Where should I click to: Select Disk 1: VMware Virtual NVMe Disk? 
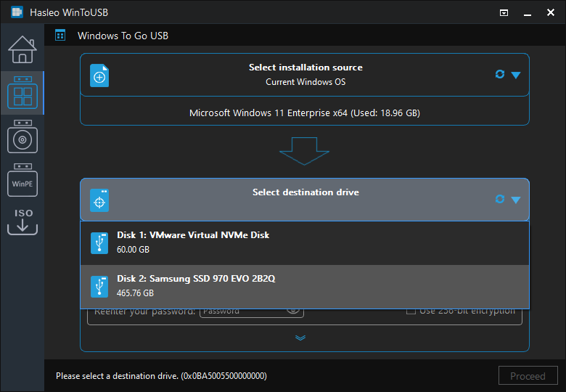click(305, 243)
